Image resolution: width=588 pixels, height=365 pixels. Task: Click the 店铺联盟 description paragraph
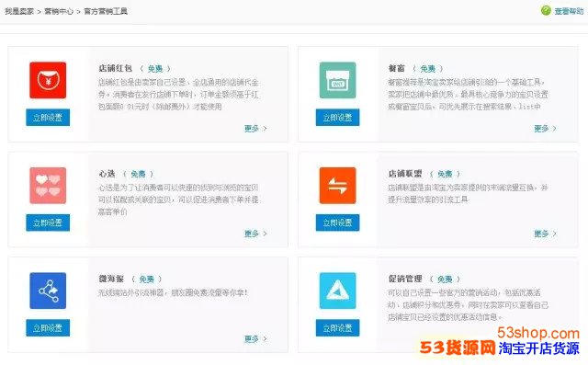click(x=468, y=193)
